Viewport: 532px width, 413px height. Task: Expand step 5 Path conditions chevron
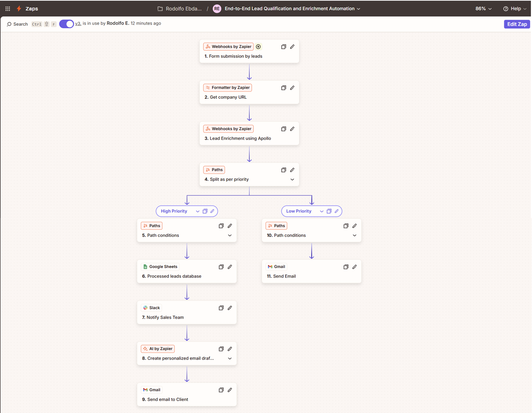tap(230, 235)
